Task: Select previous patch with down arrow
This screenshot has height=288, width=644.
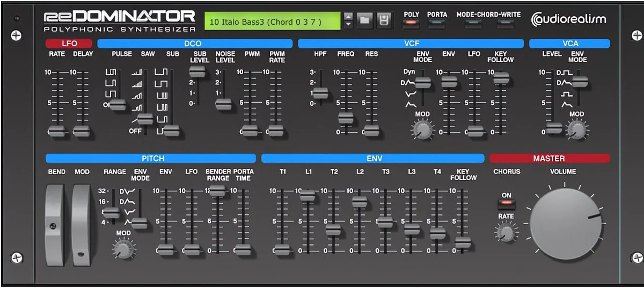Action: (348, 25)
